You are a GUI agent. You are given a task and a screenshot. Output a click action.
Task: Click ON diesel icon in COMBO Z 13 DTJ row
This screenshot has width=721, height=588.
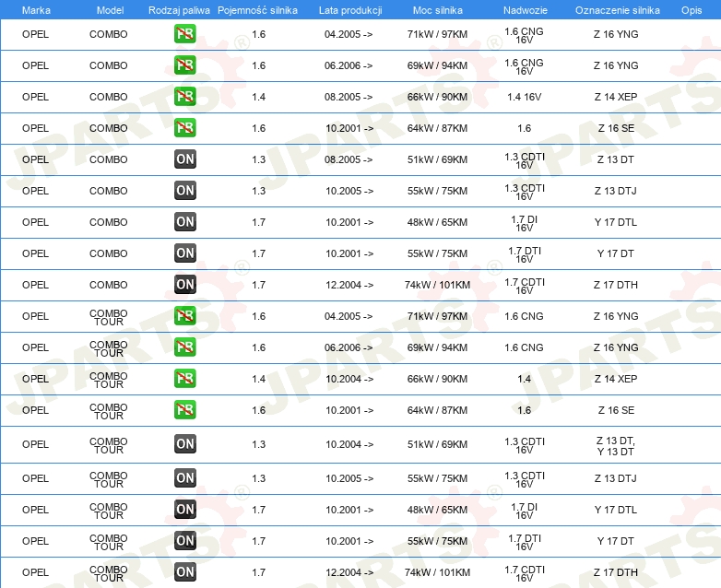(184, 191)
